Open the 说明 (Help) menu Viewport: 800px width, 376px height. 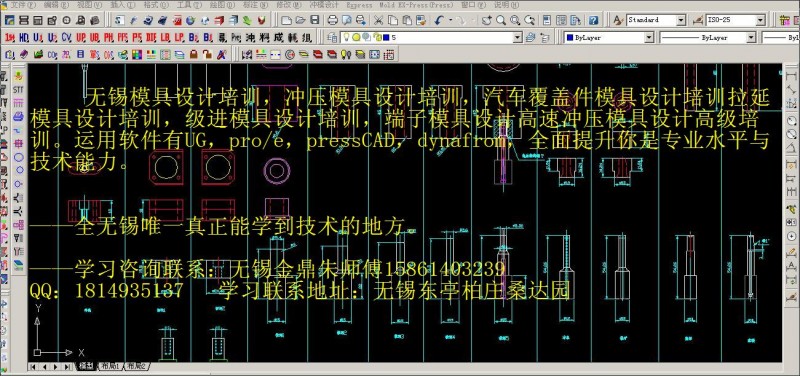tap(507, 5)
